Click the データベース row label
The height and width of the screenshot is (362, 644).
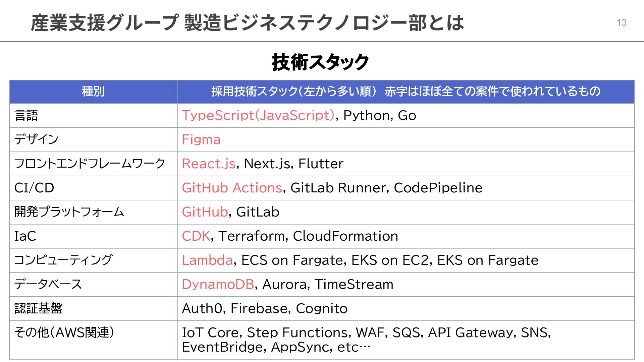pyautogui.click(x=48, y=285)
